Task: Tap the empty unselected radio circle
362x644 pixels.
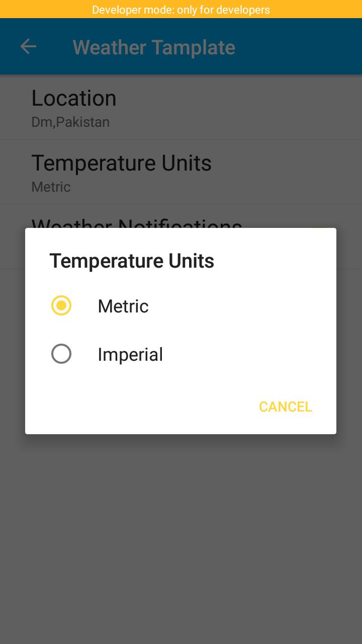Action: pos(61,354)
